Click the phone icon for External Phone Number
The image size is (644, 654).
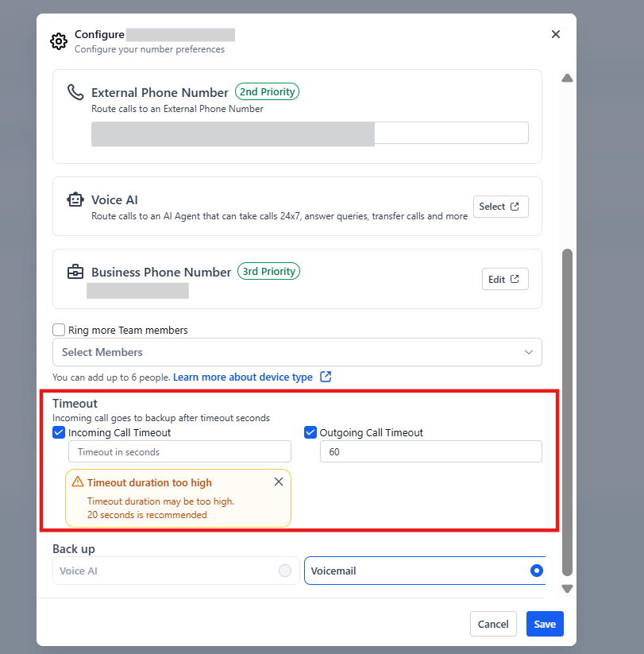75,92
